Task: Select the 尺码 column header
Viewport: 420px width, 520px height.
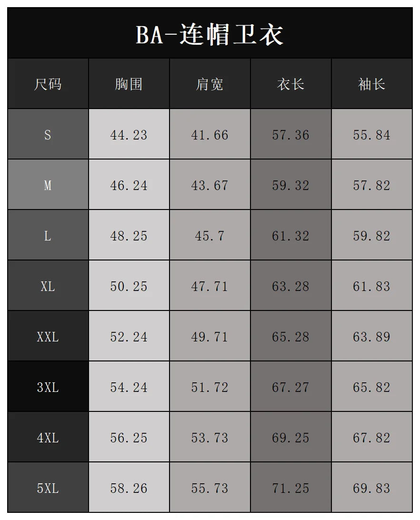Action: pyautogui.click(x=48, y=84)
